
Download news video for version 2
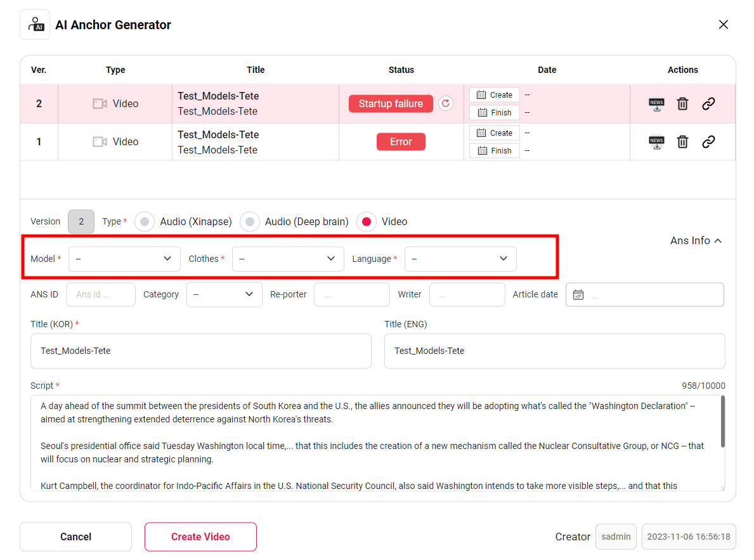point(656,104)
